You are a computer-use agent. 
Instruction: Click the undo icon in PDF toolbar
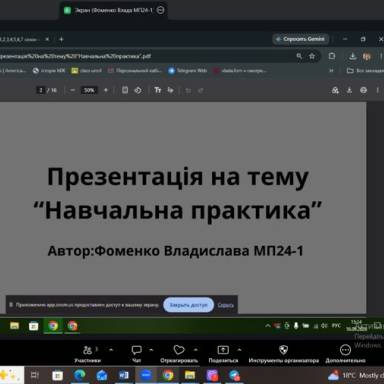coord(188,90)
